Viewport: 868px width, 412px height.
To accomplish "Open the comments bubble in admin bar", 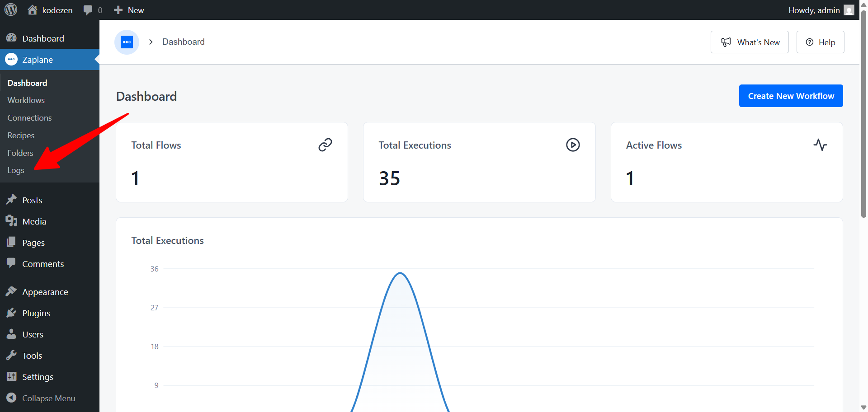I will point(88,10).
